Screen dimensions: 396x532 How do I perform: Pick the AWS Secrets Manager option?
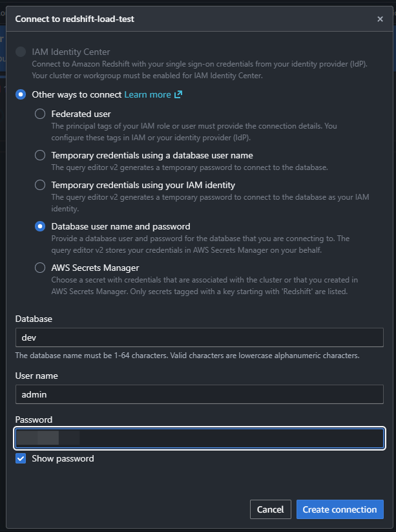click(40, 268)
